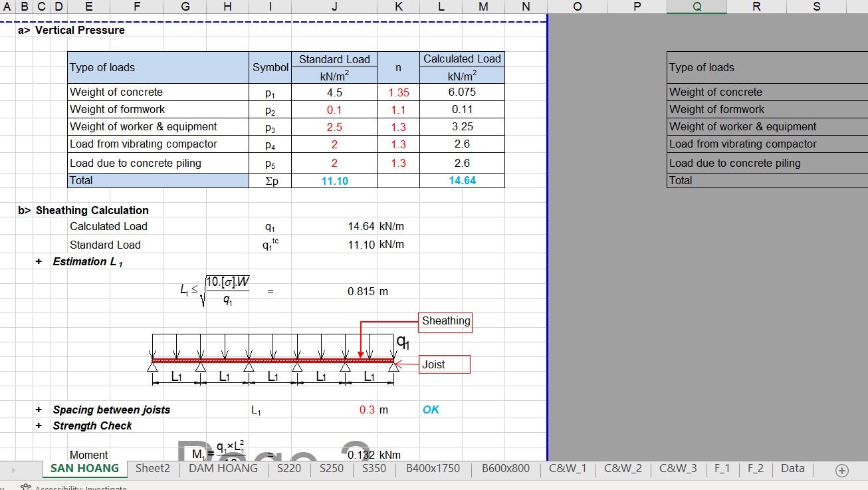The height and width of the screenshot is (490, 868).
Task: Select 'Load due to concrete piling' in left table
Action: point(158,163)
